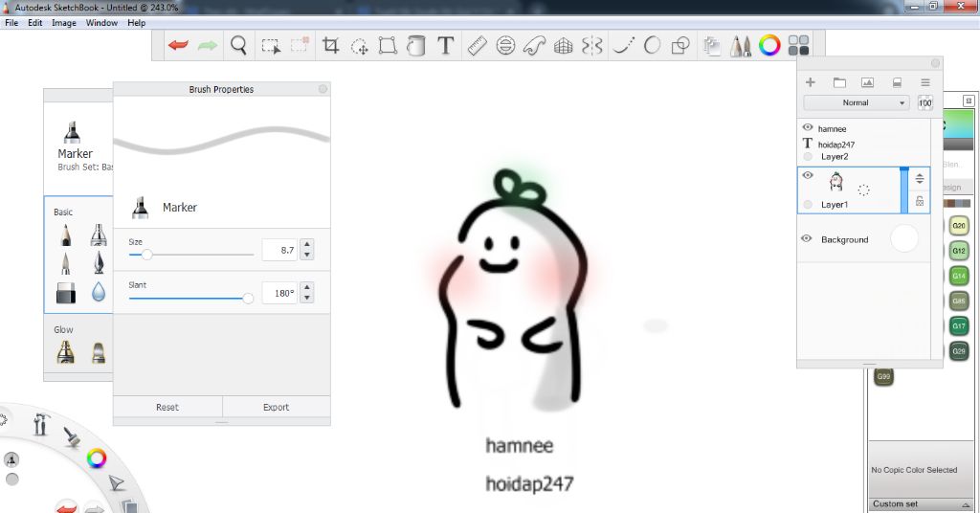Select the Crop tool
The image size is (980, 513).
click(330, 45)
